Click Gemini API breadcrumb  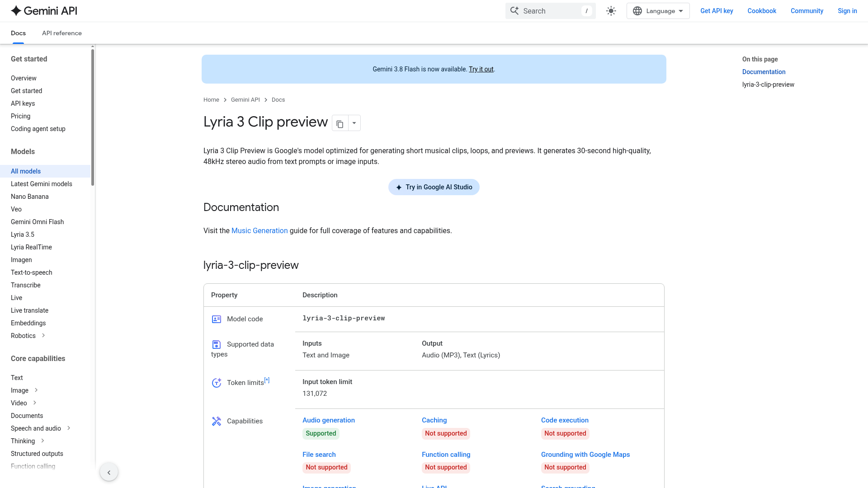point(245,100)
